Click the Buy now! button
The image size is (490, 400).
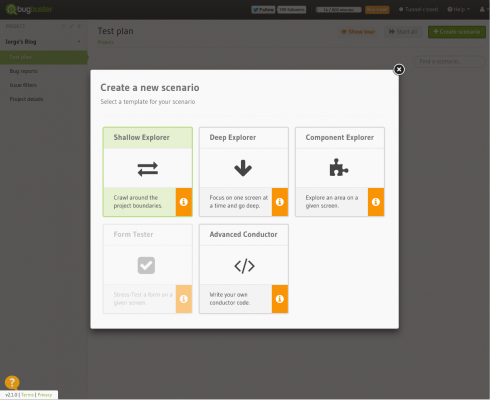377,10
